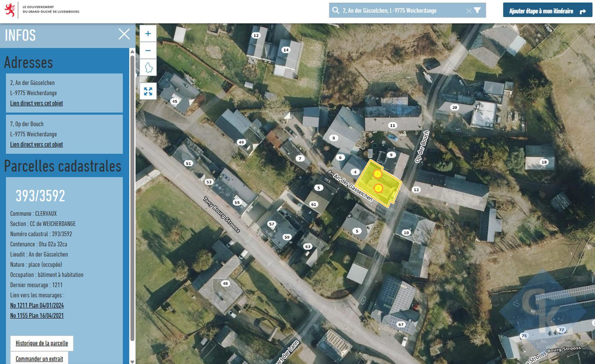This screenshot has width=595, height=364.
Task: Open direct link for 2, An der Gässelchen
Action: pyautogui.click(x=36, y=103)
